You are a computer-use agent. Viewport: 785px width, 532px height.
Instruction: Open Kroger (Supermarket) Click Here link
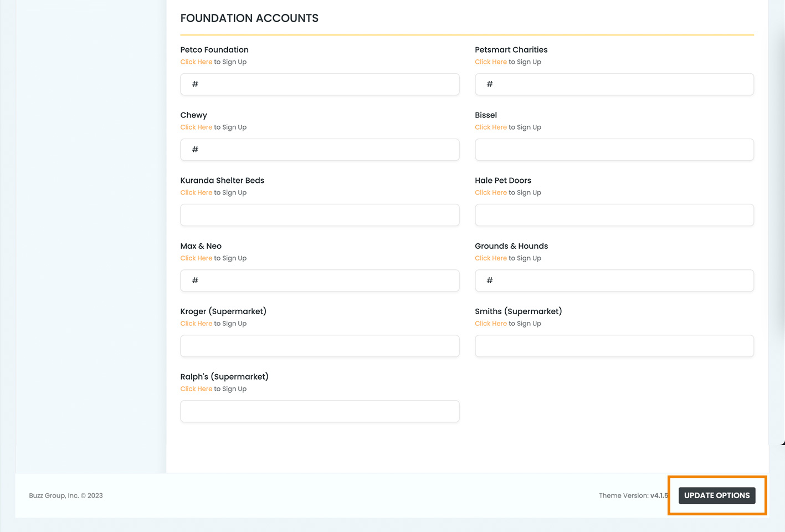[196, 324]
